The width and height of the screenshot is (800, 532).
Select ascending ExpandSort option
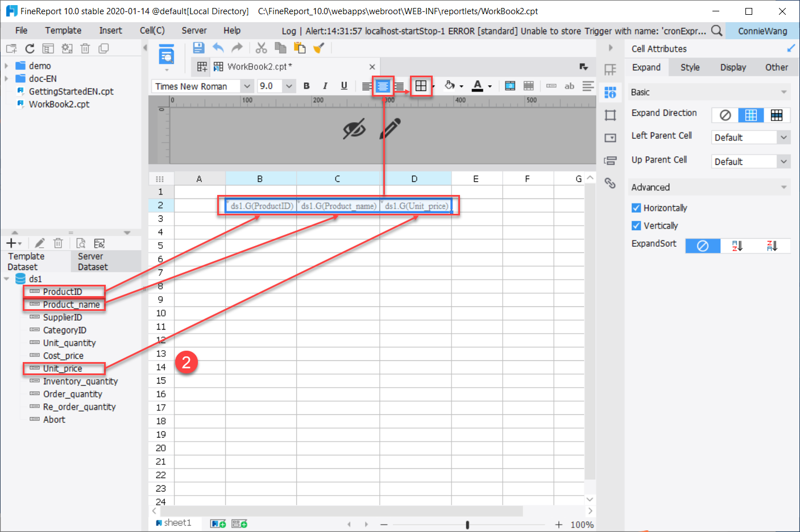[x=737, y=246]
